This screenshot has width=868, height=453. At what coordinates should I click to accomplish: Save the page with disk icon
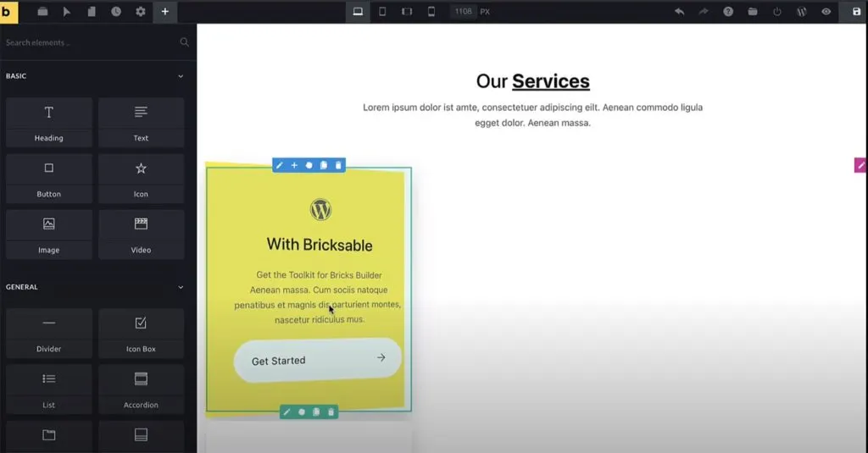click(856, 12)
